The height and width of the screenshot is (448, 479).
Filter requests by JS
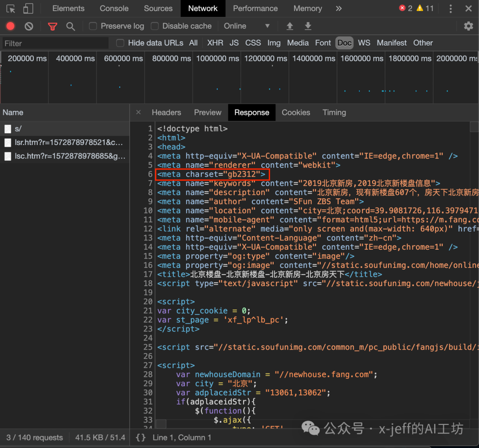pyautogui.click(x=234, y=43)
